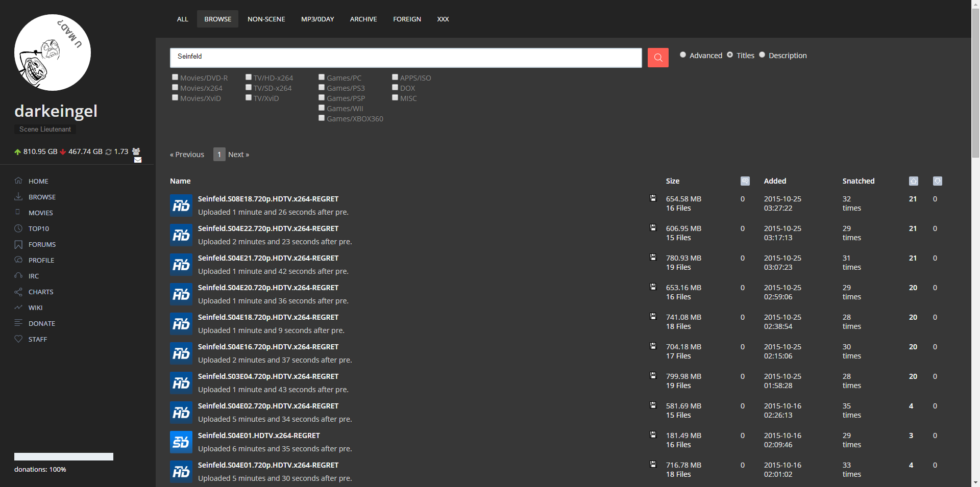The height and width of the screenshot is (487, 980).
Task: Click the Staff heart icon in sidebar
Action: 18,339
